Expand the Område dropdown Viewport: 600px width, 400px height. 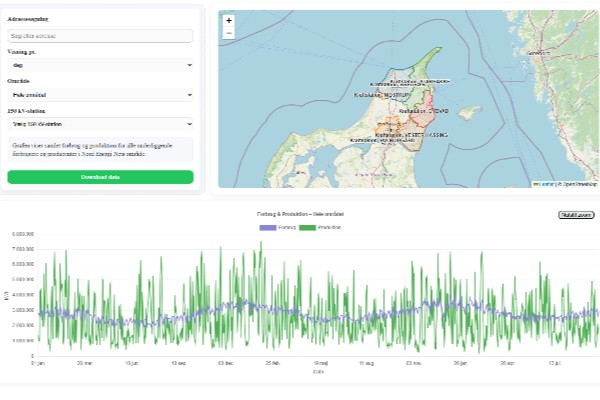coord(100,95)
